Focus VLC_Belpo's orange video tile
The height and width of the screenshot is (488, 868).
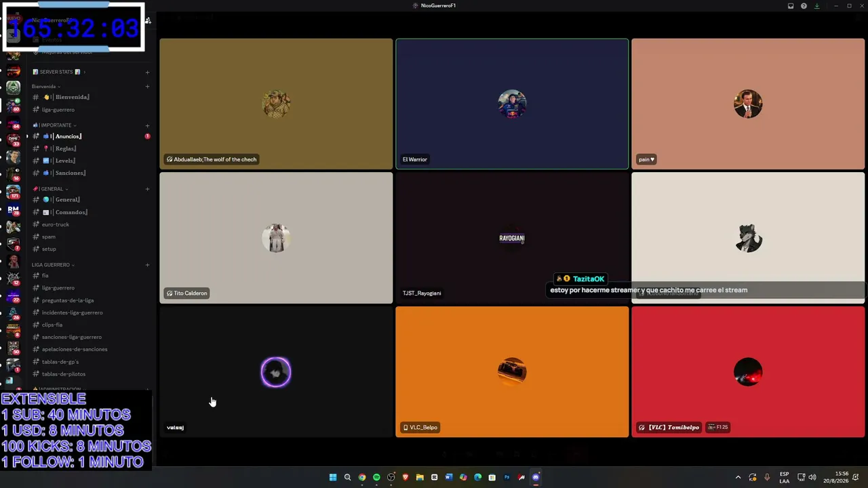pos(512,372)
